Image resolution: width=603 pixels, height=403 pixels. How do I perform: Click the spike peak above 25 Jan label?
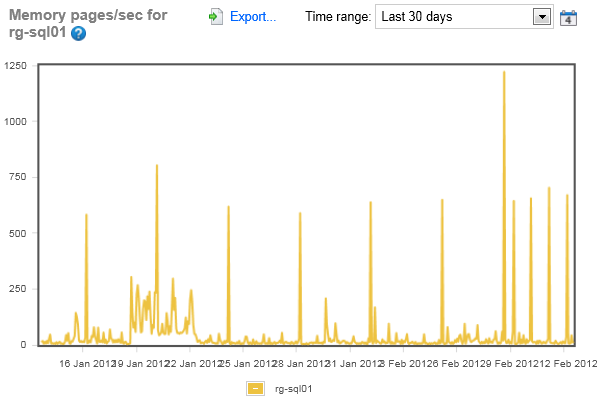(x=228, y=207)
